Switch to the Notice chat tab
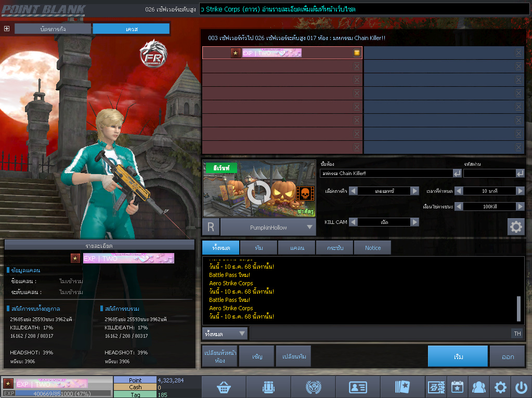Viewport: 532px width, 398px height. 372,248
